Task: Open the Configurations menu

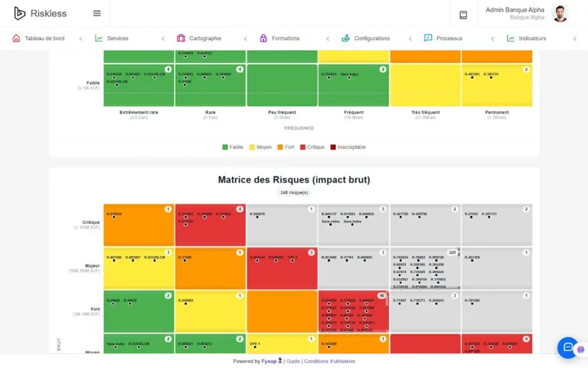Action: 372,38
